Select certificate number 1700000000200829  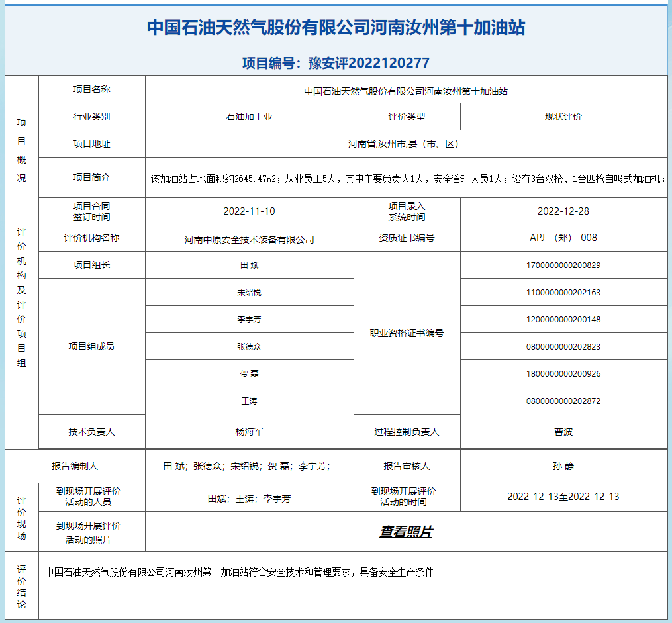[x=563, y=265]
